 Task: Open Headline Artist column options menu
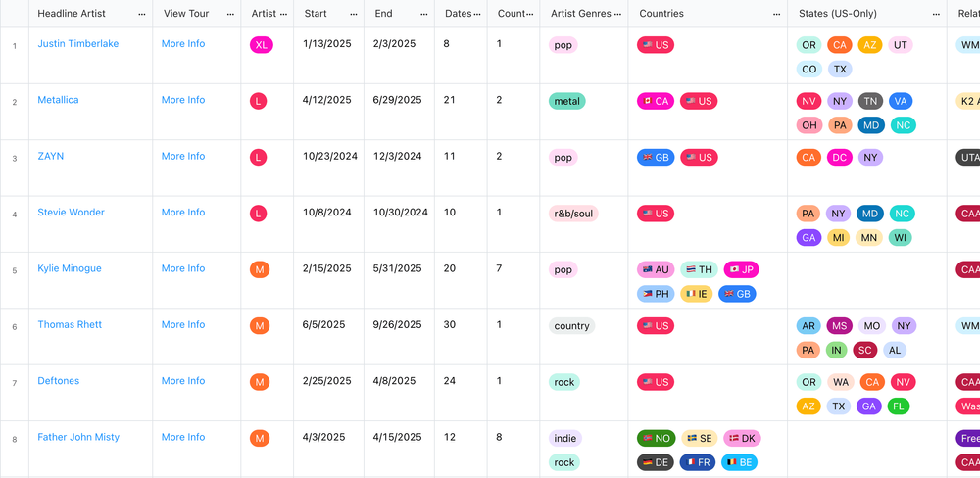point(142,14)
